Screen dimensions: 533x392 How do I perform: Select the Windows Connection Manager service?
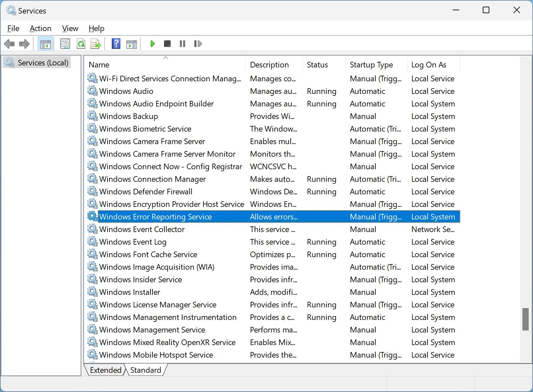click(273, 179)
